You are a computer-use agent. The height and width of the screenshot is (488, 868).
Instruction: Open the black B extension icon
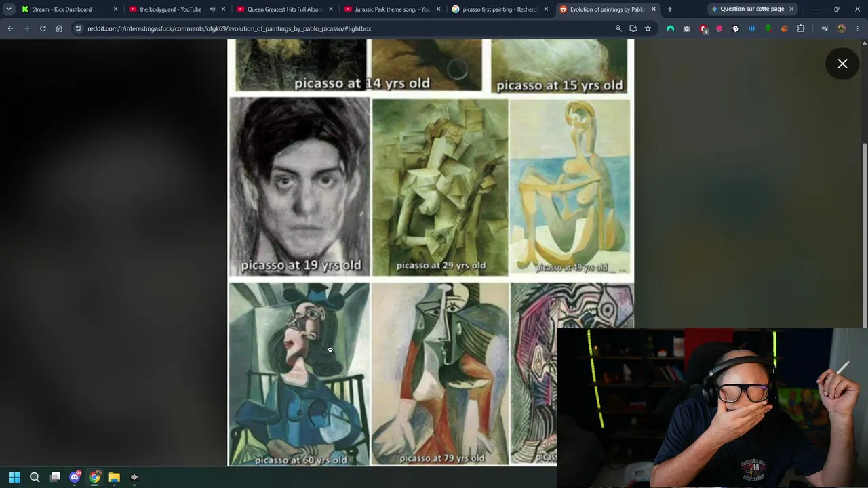[x=735, y=28]
